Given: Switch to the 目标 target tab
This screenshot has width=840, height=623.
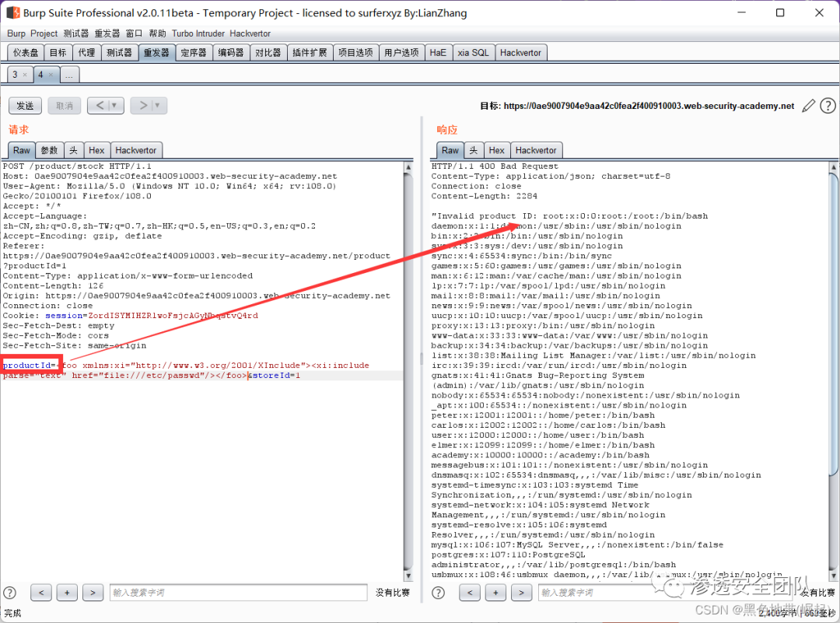Looking at the screenshot, I should click(58, 52).
